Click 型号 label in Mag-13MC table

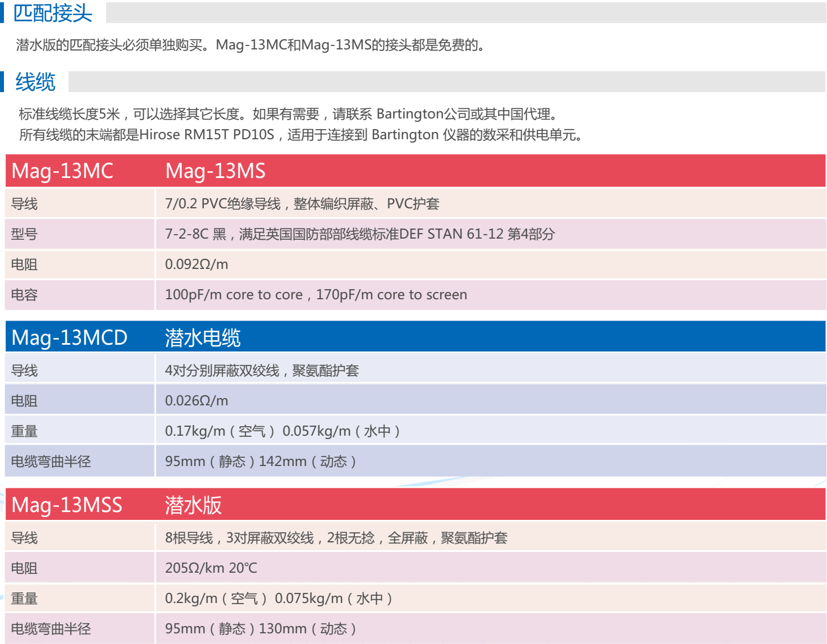pos(24,234)
